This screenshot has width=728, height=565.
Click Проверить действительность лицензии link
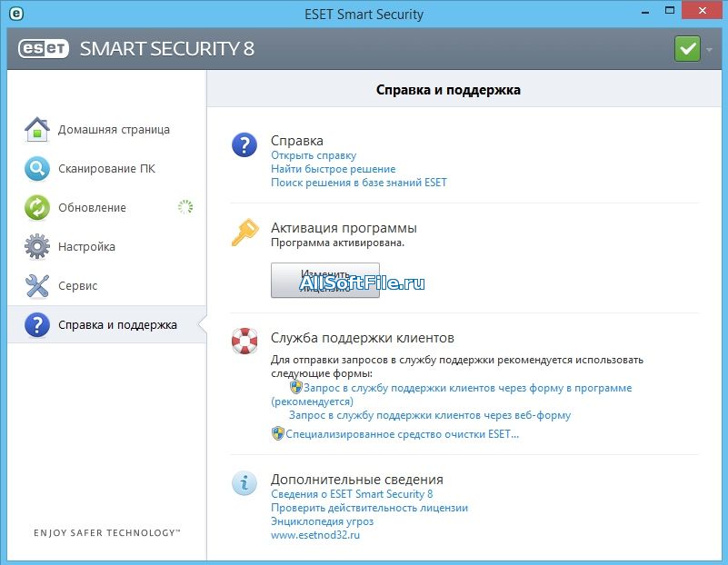[x=369, y=508]
